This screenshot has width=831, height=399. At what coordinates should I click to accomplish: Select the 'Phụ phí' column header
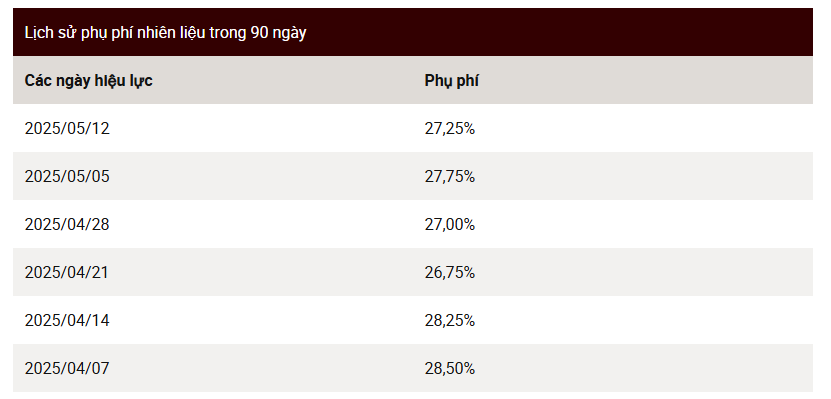(x=452, y=81)
